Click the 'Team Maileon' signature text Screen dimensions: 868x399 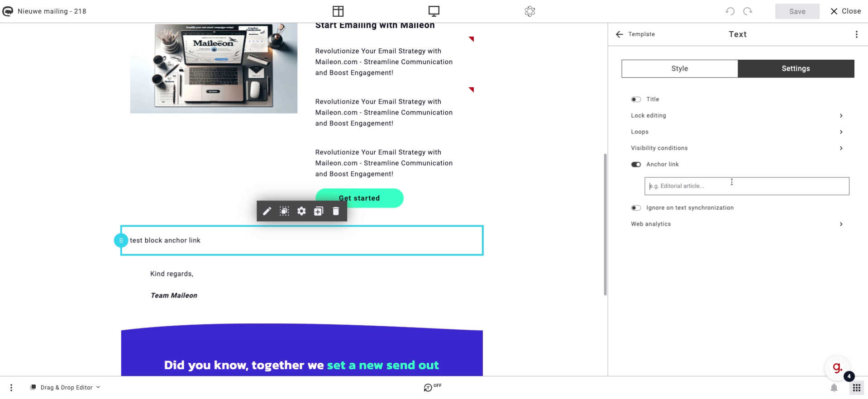click(174, 296)
